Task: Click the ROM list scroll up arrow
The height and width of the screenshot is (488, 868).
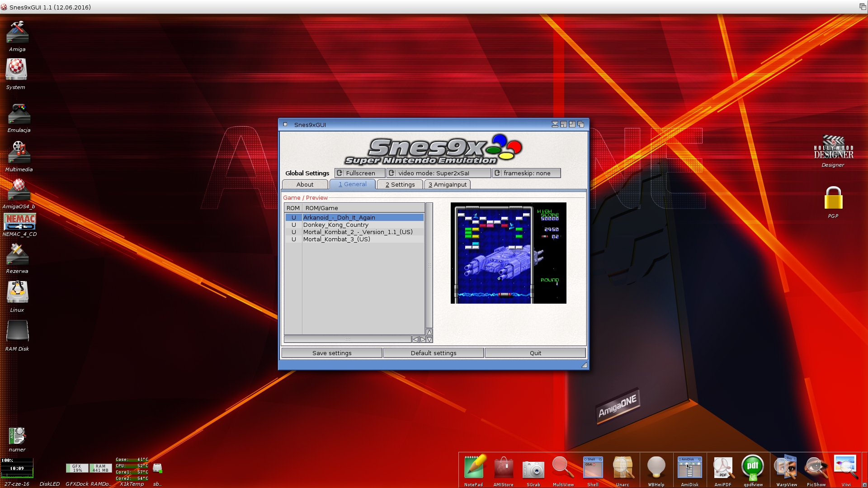Action: point(429,332)
